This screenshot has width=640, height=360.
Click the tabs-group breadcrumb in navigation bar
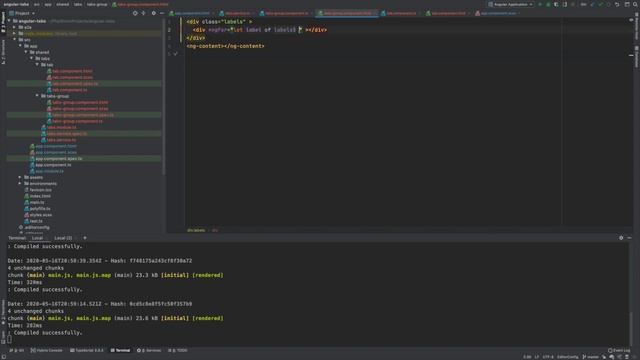97,4
